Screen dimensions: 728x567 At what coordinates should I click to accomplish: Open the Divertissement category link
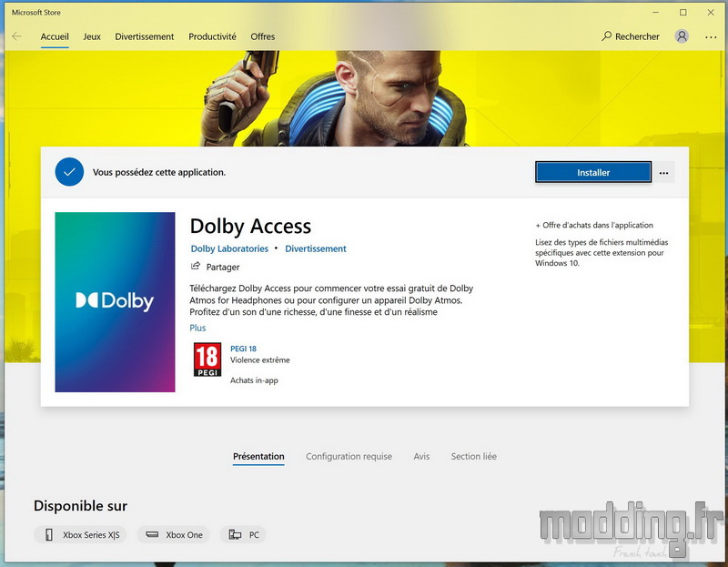pyautogui.click(x=316, y=248)
